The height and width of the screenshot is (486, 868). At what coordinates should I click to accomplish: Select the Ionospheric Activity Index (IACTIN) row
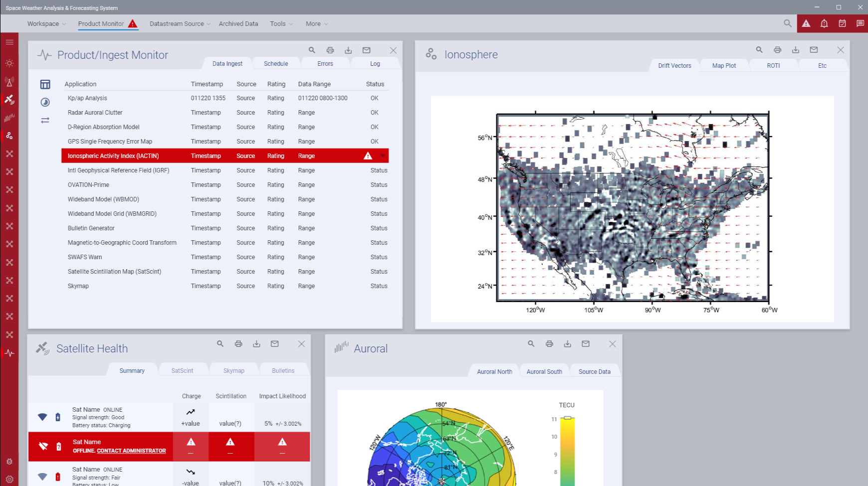point(225,156)
